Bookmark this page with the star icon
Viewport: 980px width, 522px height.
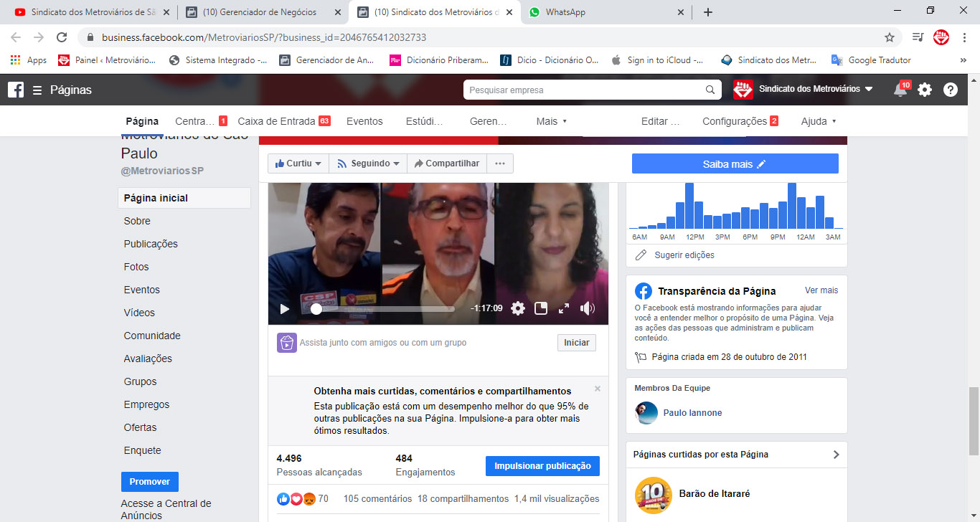point(890,37)
